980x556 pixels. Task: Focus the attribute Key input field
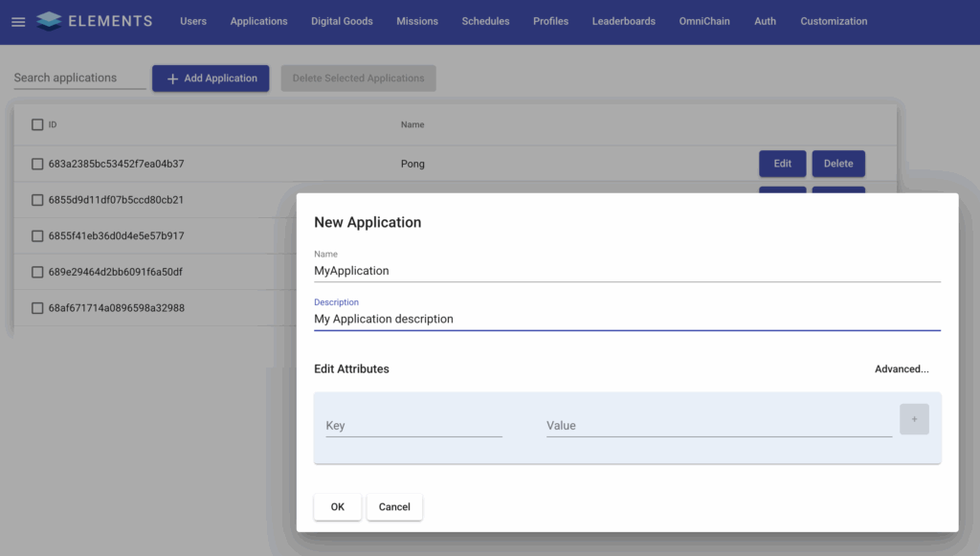413,426
